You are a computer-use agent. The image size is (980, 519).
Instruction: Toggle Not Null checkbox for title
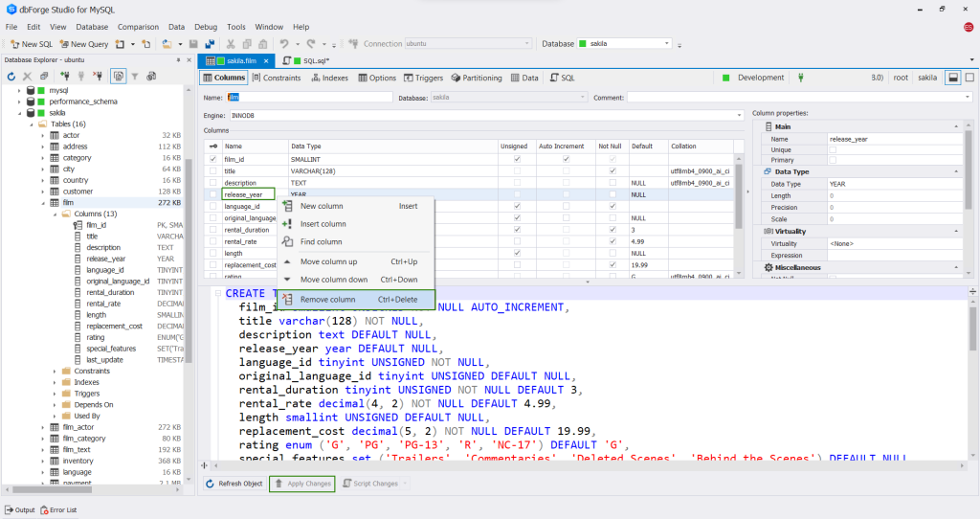pyautogui.click(x=612, y=170)
